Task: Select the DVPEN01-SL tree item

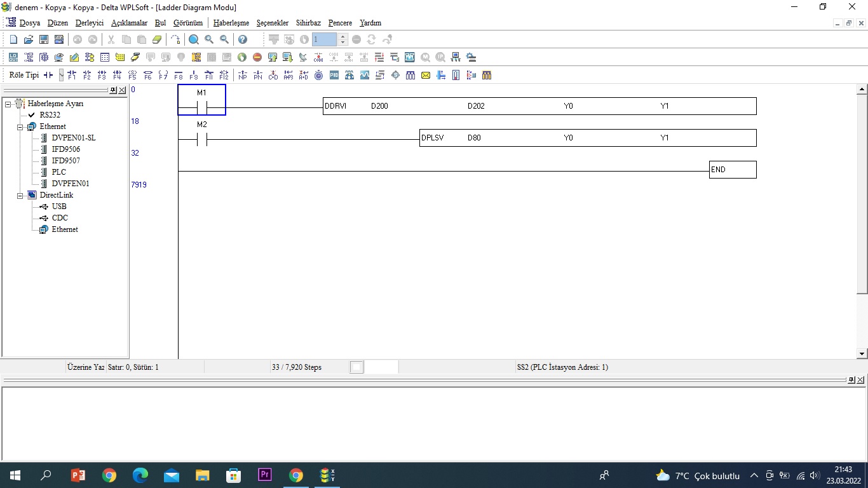Action: (74, 138)
